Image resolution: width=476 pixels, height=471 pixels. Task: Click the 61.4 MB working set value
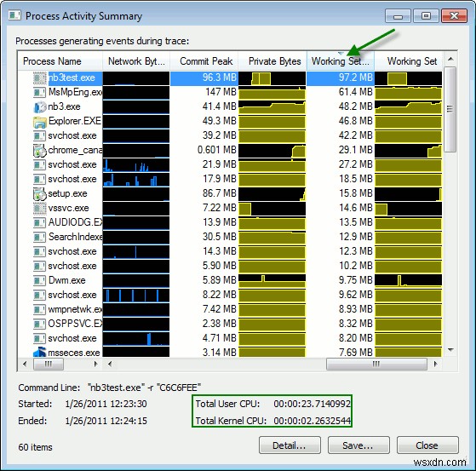point(355,92)
